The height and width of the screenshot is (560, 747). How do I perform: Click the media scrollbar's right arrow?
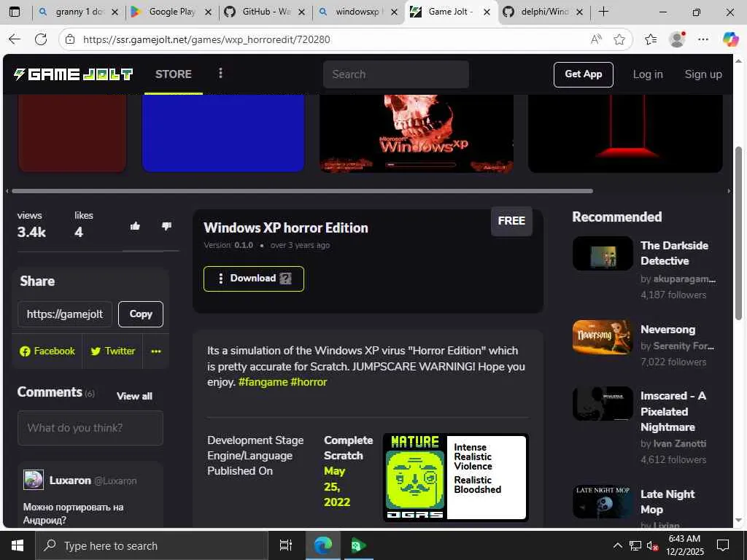[729, 191]
